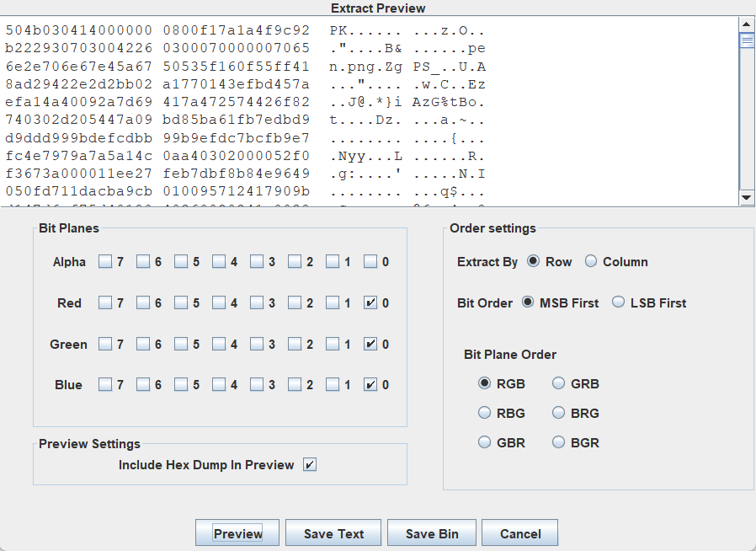The height and width of the screenshot is (551, 756).
Task: Click the scrollbar up arrow
Action: tap(747, 24)
